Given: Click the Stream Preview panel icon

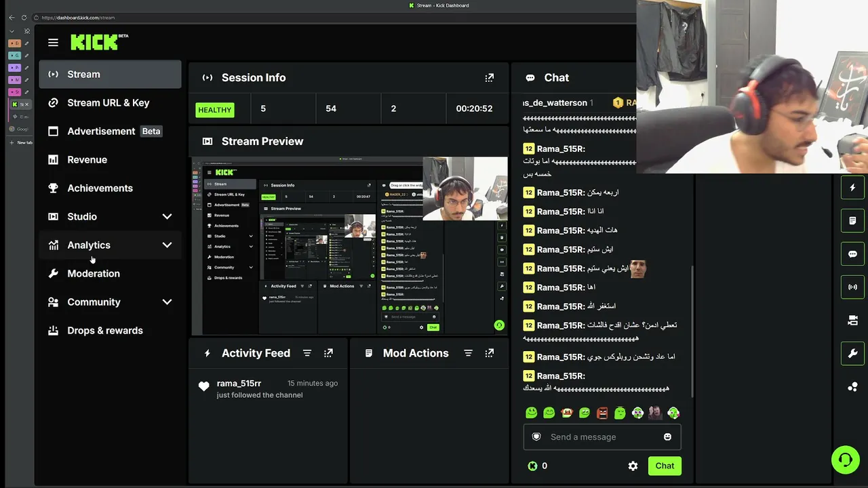Looking at the screenshot, I should 208,142.
